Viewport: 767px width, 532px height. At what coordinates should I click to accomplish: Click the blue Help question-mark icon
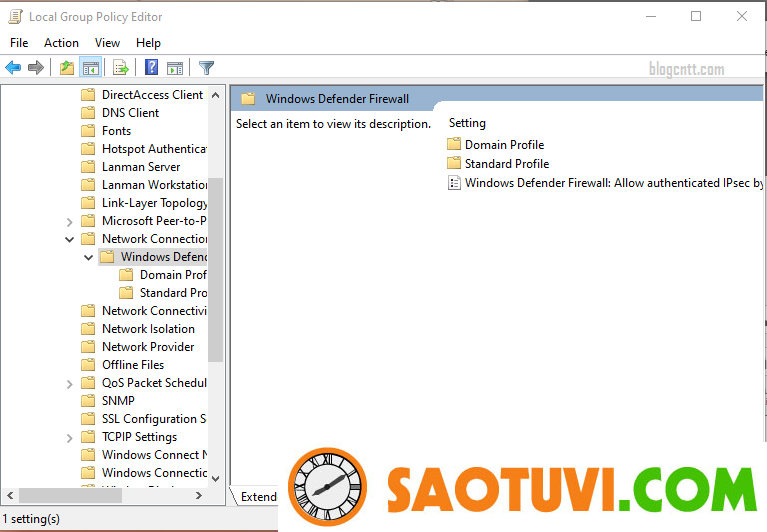coord(152,67)
